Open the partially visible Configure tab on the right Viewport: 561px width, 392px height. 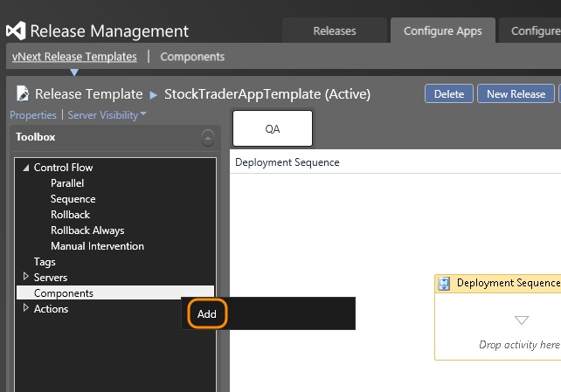click(530, 31)
